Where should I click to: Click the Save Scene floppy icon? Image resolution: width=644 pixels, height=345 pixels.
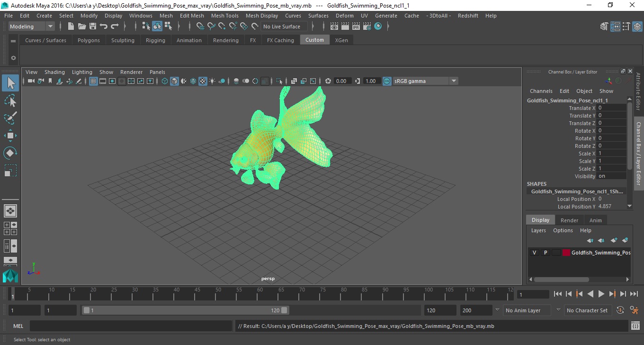coord(92,27)
